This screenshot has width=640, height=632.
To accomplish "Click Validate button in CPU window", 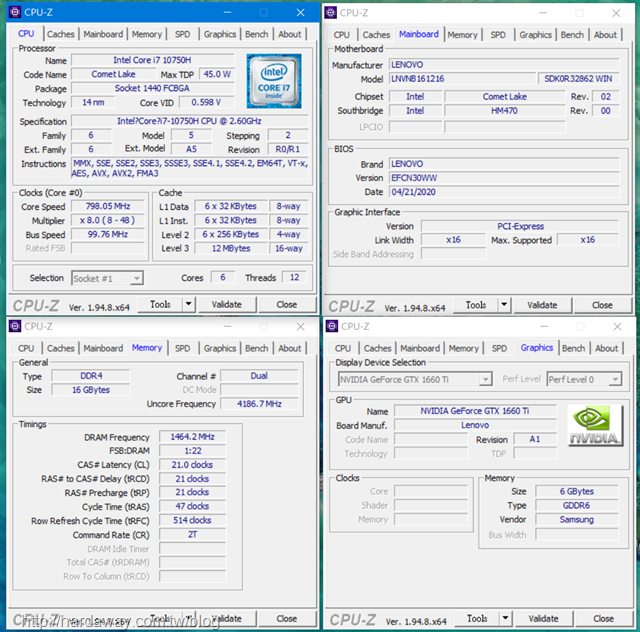I will click(x=227, y=304).
